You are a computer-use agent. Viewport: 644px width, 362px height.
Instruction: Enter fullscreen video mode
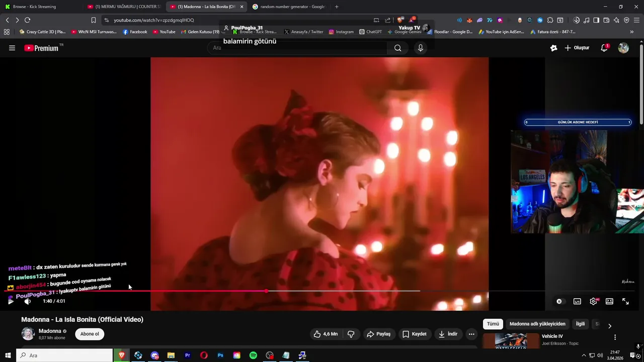pos(625,301)
